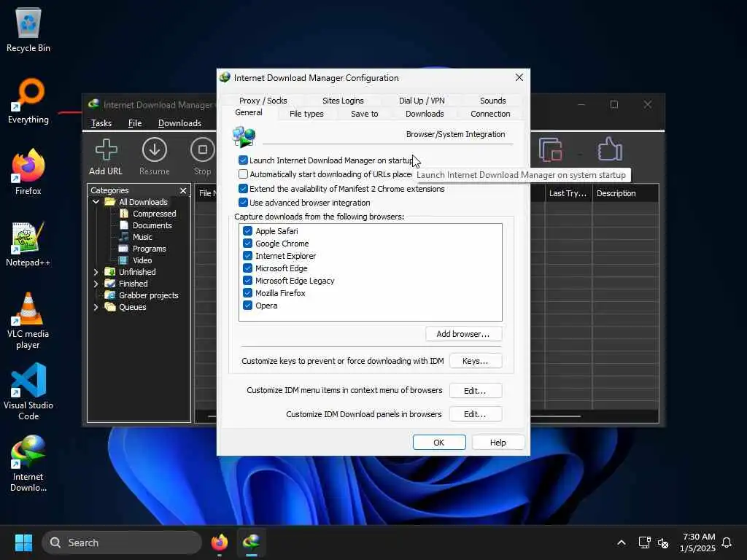This screenshot has width=747, height=560.
Task: Collapse the All Downloads tree node
Action: point(96,202)
